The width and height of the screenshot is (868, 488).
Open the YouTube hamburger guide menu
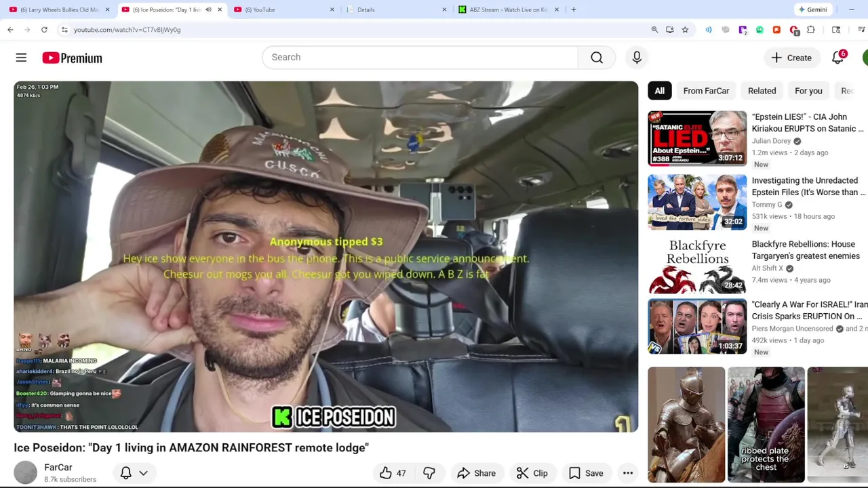21,58
